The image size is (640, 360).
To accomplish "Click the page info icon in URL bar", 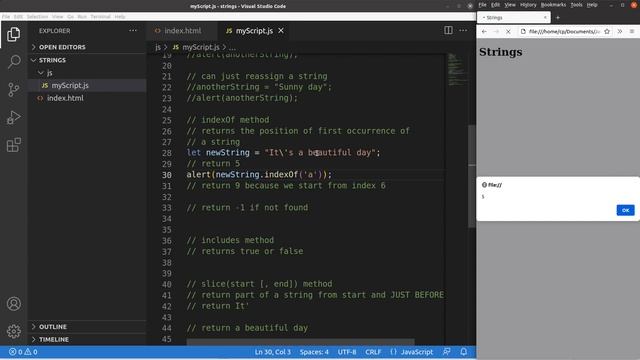I will click(523, 31).
